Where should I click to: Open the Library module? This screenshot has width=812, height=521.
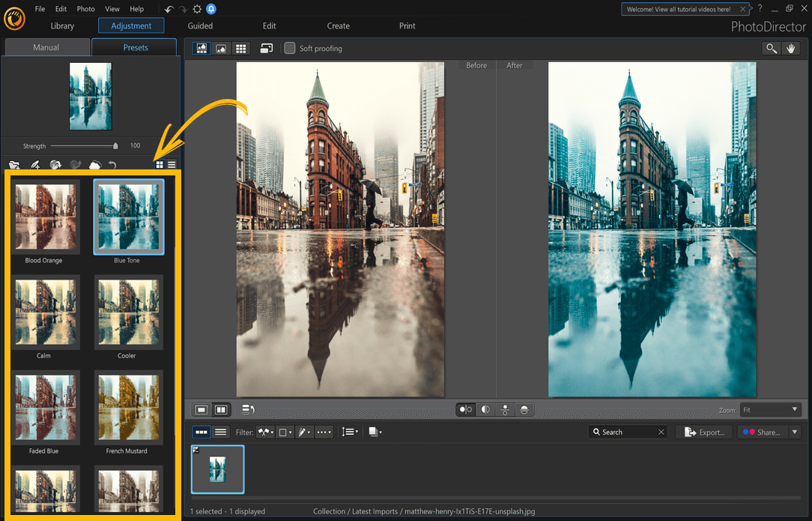[x=62, y=25]
